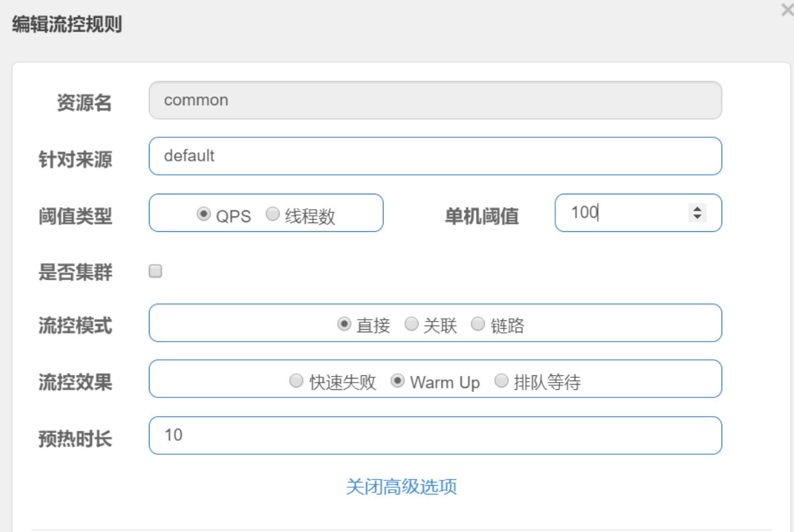Increase 单机阈值 with the up arrow
This screenshot has width=794, height=532.
(697, 209)
